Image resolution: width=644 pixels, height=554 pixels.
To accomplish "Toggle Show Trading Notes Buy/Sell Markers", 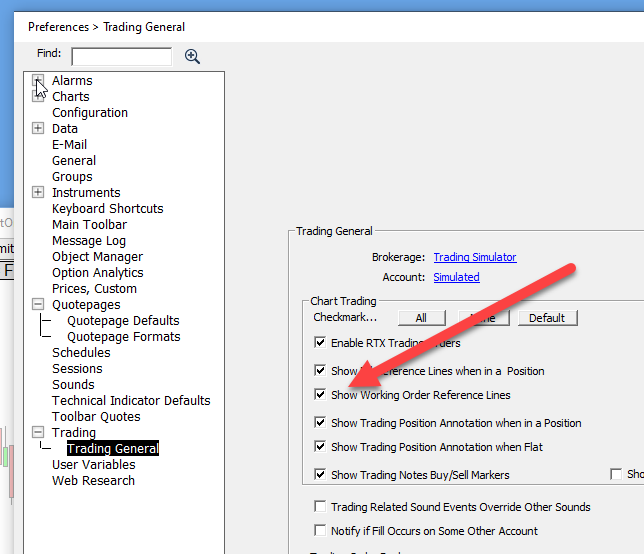I will (320, 475).
